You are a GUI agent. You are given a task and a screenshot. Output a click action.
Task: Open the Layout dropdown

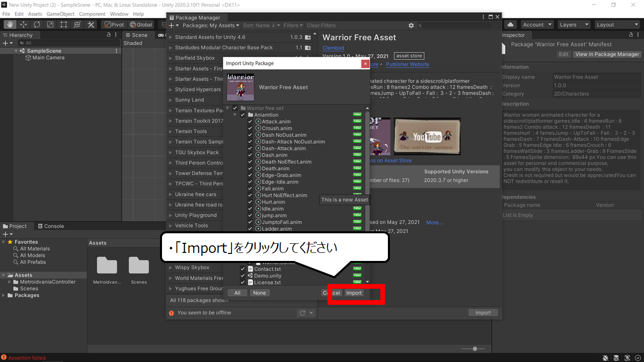click(x=617, y=25)
